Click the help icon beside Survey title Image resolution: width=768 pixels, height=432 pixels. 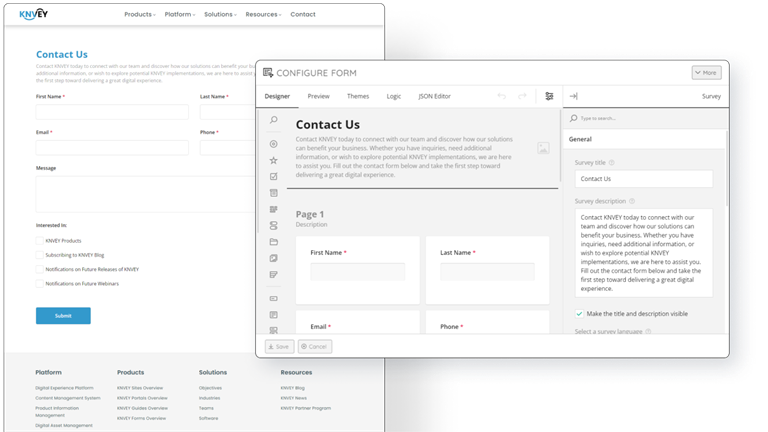(x=612, y=163)
